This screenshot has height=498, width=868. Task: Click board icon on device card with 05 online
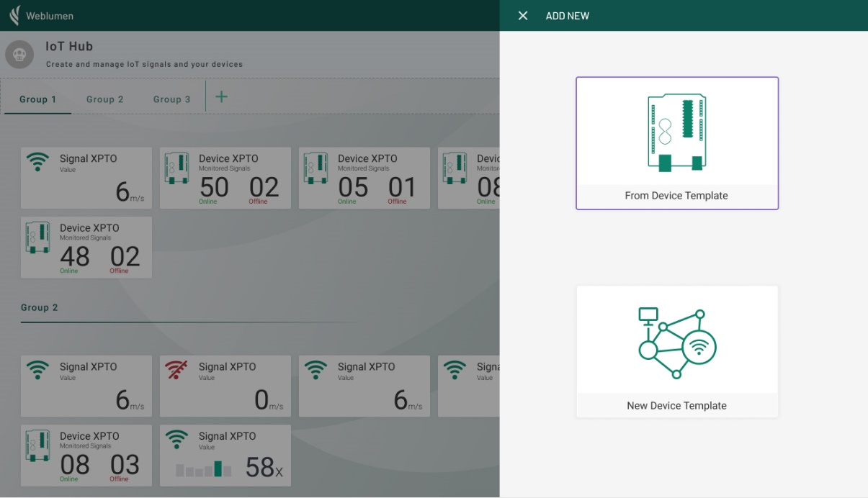pos(316,168)
